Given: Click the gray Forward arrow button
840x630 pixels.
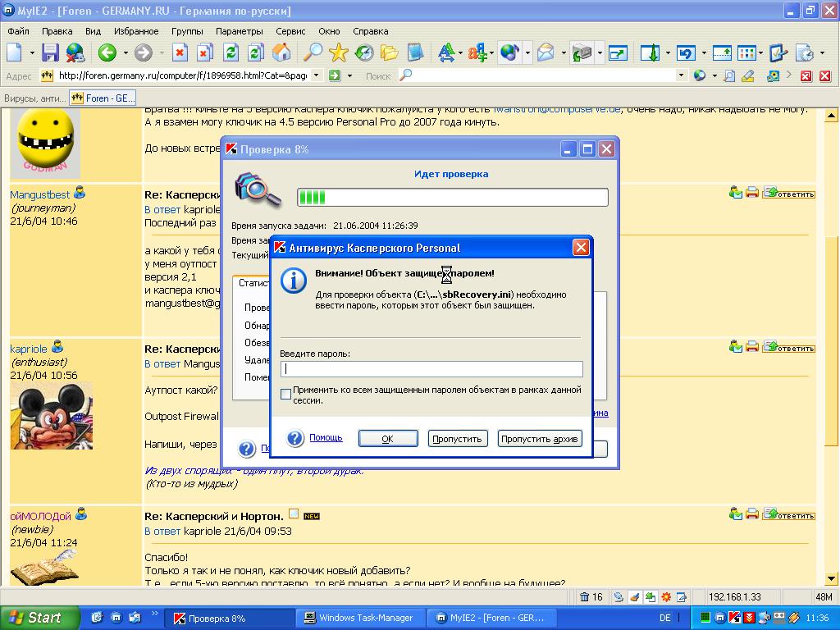Looking at the screenshot, I should (143, 52).
